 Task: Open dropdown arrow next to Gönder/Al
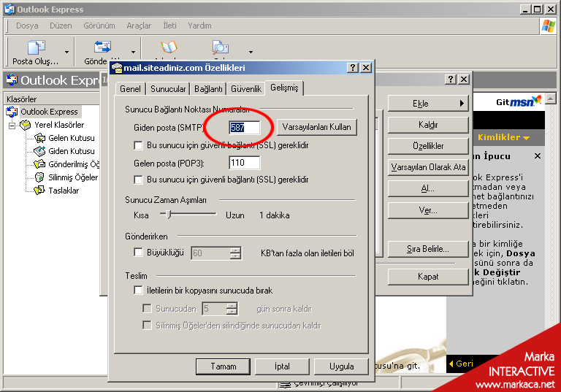[133, 53]
